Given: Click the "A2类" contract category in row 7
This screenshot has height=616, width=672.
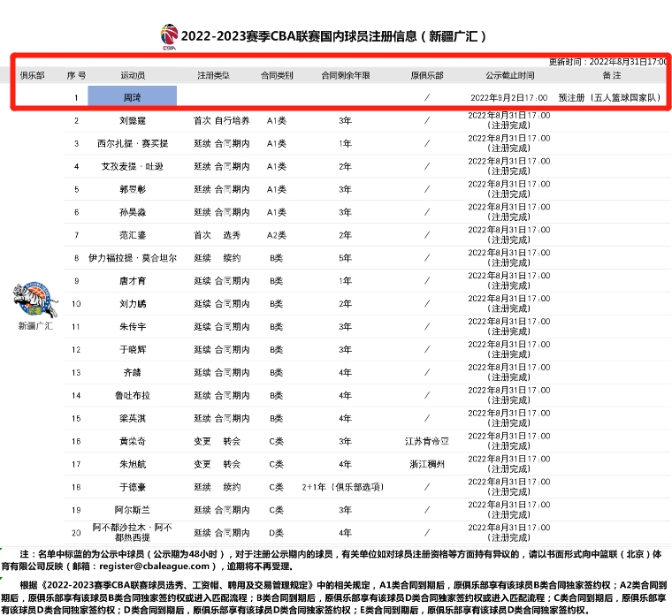Looking at the screenshot, I should (277, 235).
